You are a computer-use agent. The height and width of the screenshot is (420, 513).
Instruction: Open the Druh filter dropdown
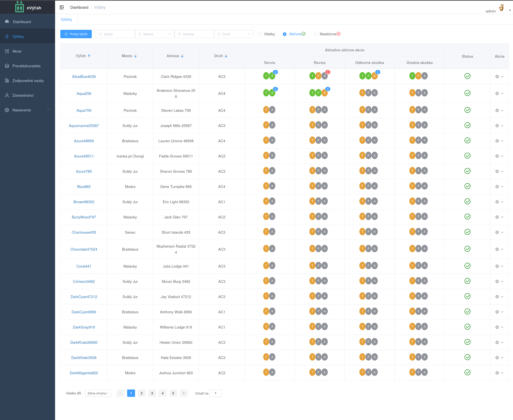pyautogui.click(x=234, y=34)
